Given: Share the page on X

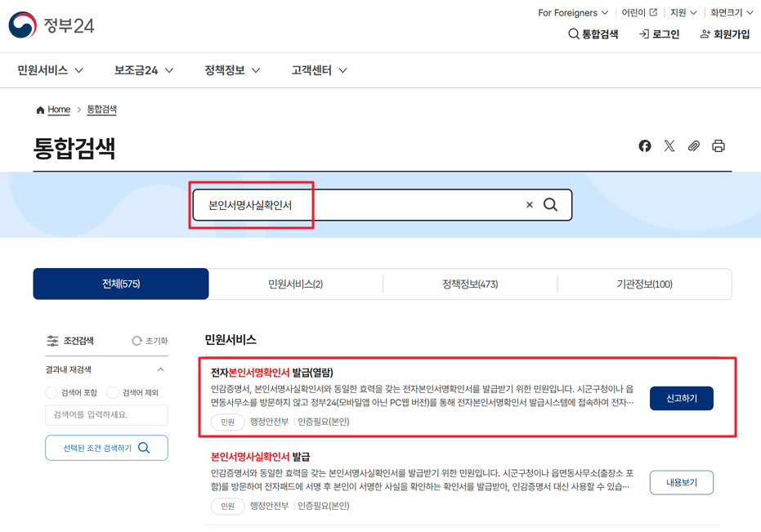Looking at the screenshot, I should (669, 145).
